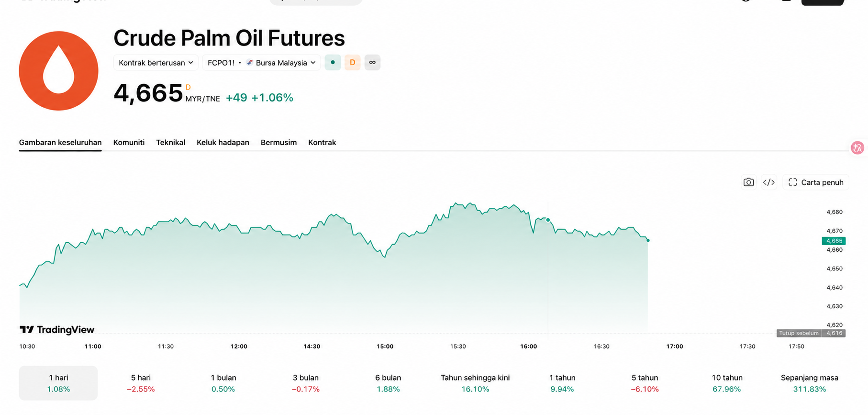868x415 pixels.
Task: Click the orange palm oil drop logo
Action: (x=58, y=71)
